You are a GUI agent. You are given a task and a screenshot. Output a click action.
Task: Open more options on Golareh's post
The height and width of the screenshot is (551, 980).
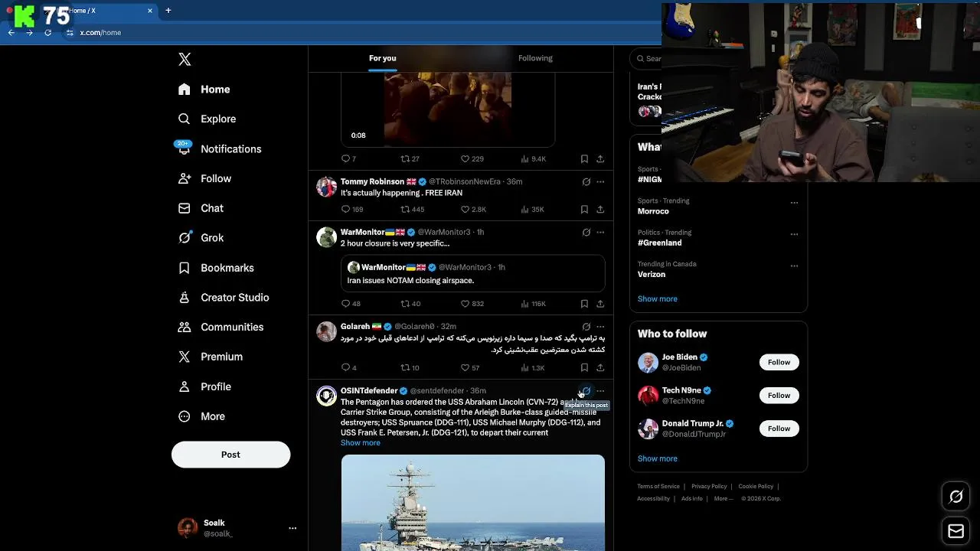point(600,327)
